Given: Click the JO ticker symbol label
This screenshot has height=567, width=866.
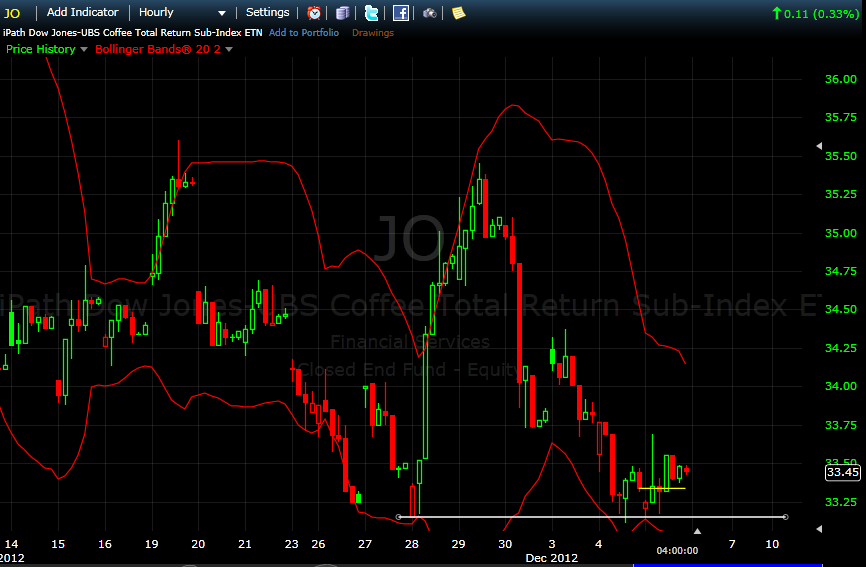Looking at the screenshot, I should 12,13.
